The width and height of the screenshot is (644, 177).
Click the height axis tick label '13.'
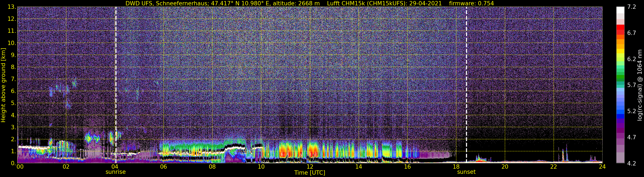coord(12,7)
